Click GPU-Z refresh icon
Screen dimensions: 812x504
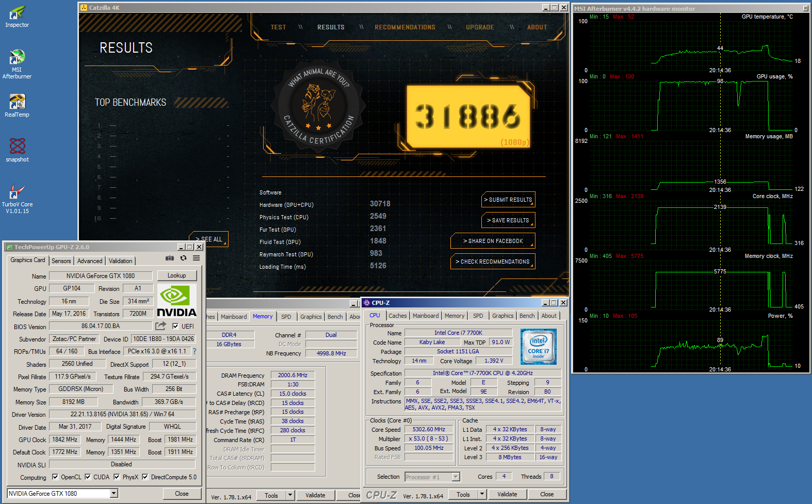pos(183,258)
